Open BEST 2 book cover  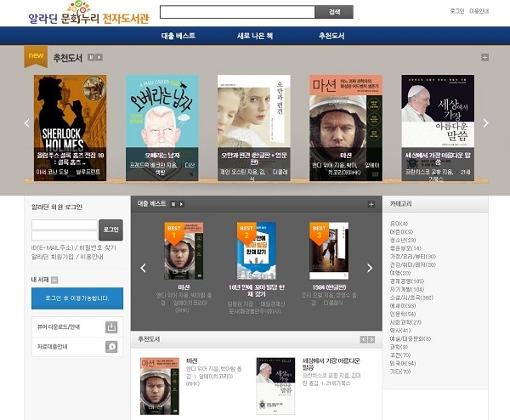pos(257,251)
